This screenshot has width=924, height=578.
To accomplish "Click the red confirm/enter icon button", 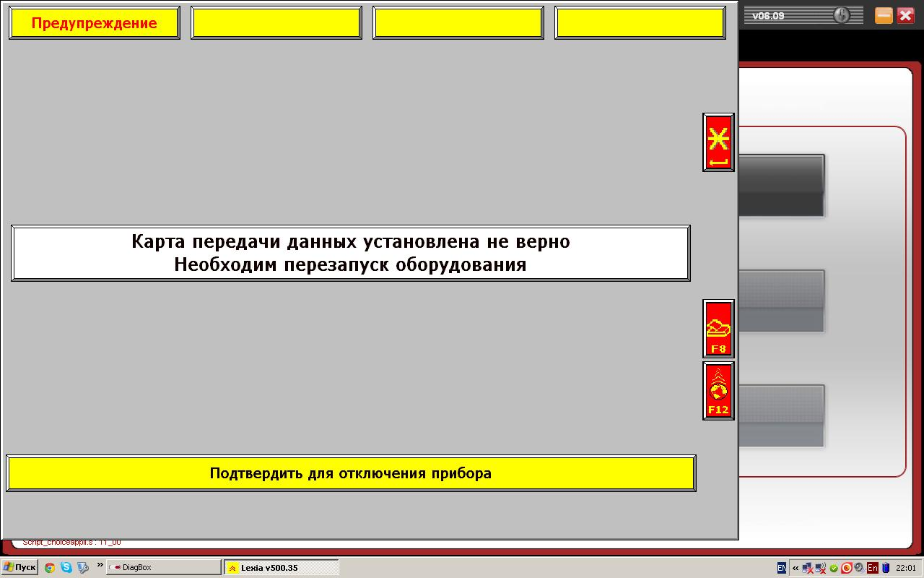I will pos(718,142).
